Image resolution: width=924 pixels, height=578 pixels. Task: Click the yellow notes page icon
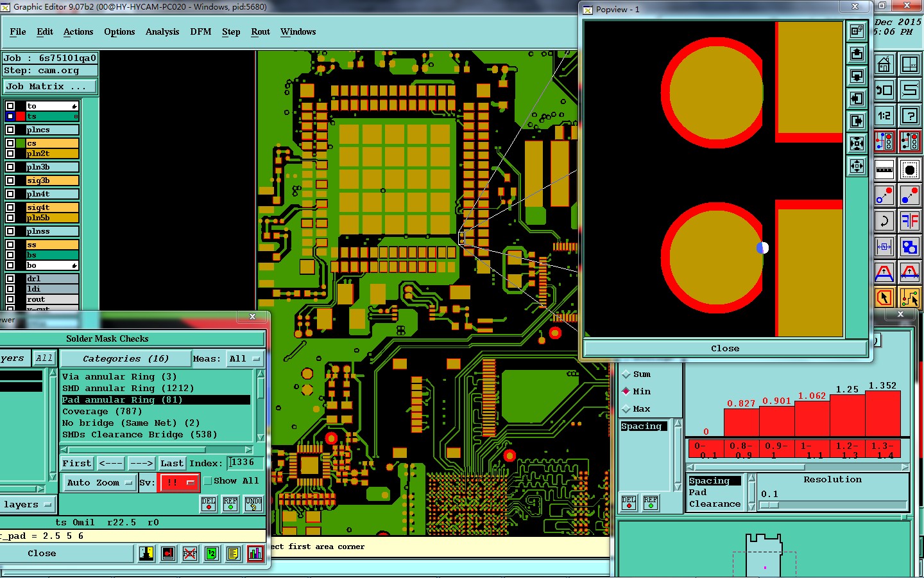pos(234,554)
